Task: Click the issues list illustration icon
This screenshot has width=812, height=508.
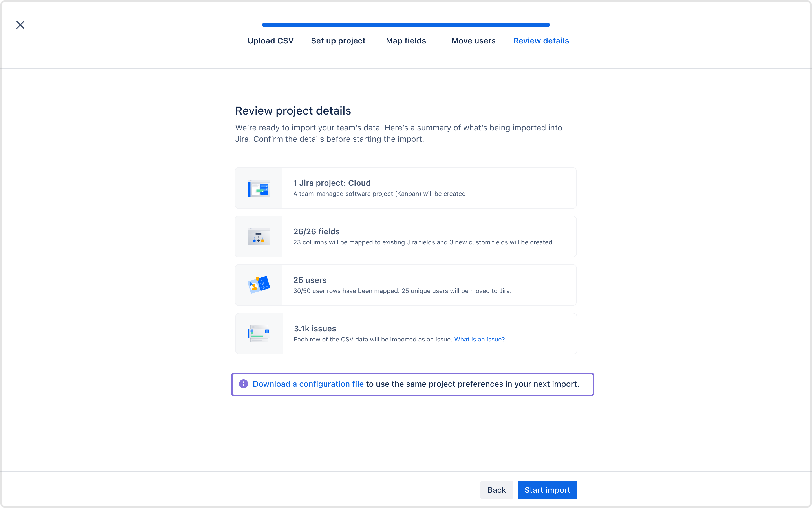Action: point(259,334)
